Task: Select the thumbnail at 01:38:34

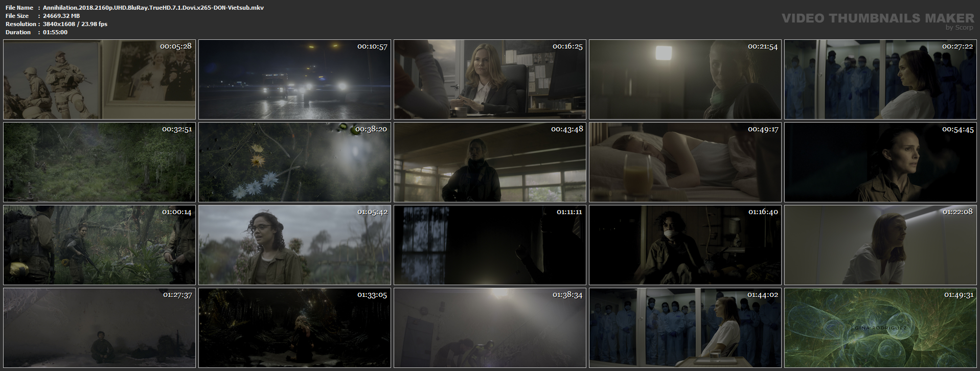Action: [x=490, y=328]
